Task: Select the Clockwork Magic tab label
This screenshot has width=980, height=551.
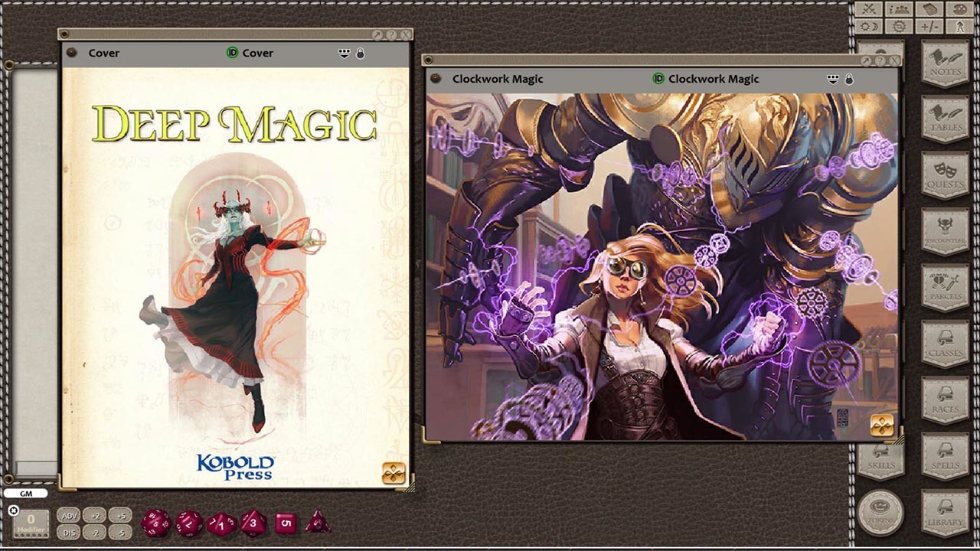Action: tap(498, 78)
